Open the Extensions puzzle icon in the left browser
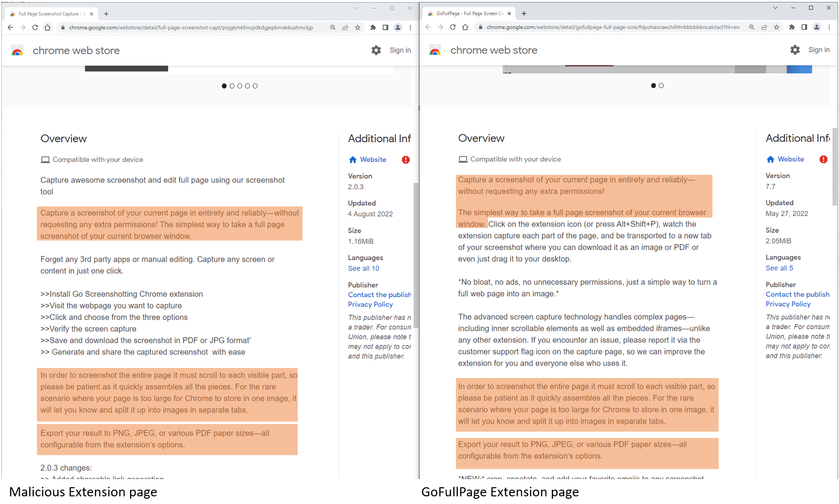This screenshot has height=504, width=839. pos(373,28)
